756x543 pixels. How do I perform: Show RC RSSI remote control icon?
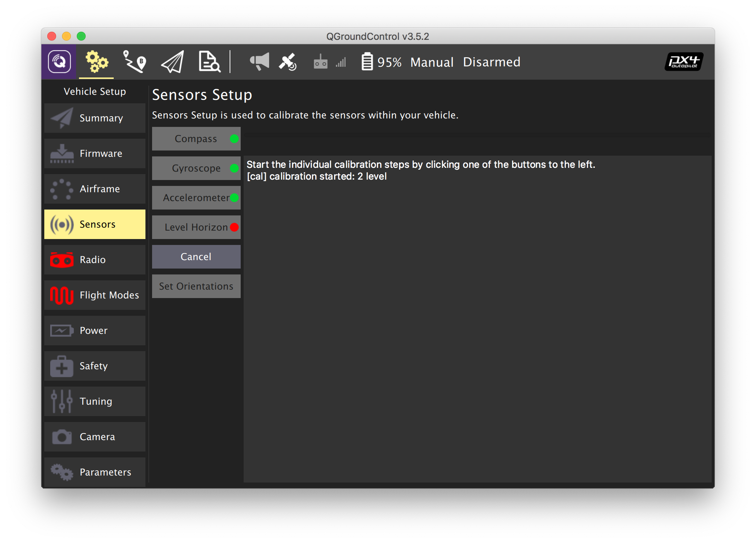pos(320,62)
